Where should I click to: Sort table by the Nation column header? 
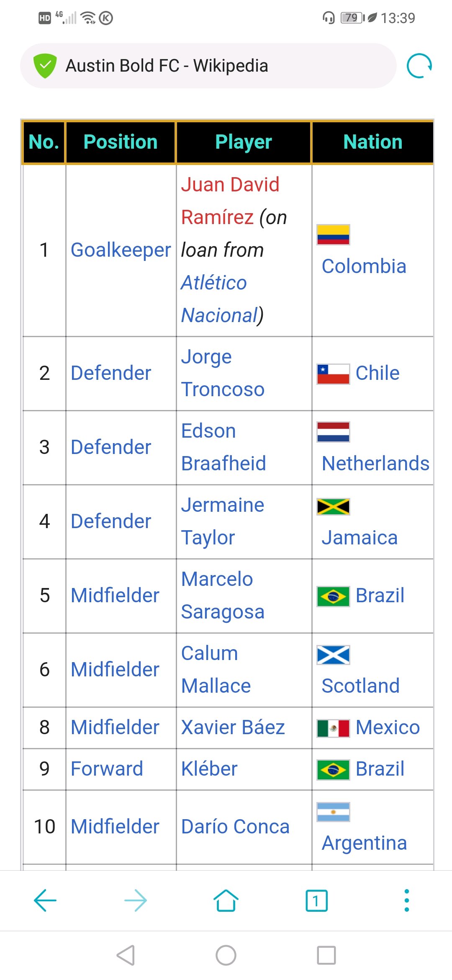point(372,142)
